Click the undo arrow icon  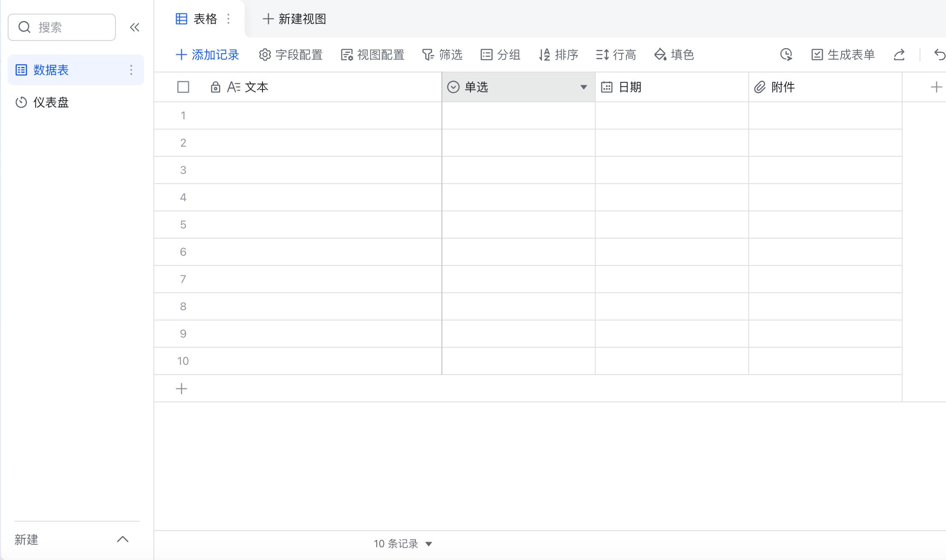pos(939,55)
